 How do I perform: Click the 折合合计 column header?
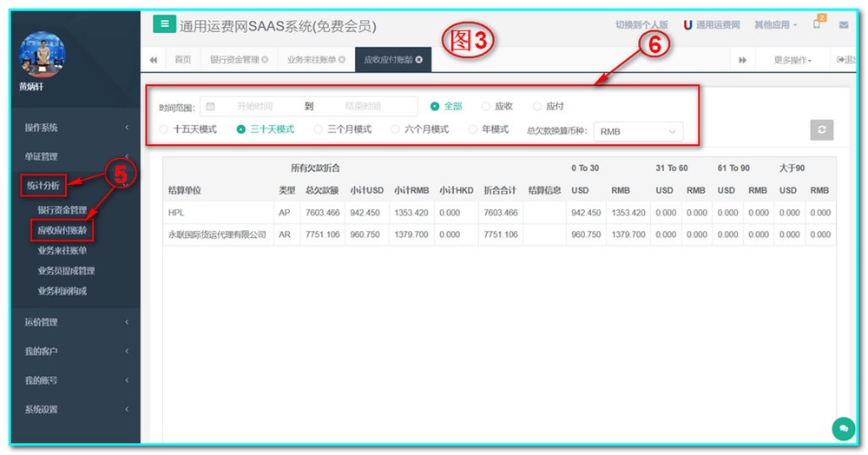coord(500,190)
